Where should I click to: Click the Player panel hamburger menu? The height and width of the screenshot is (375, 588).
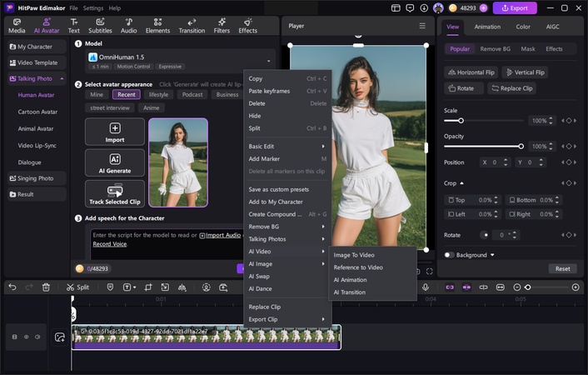tap(422, 26)
